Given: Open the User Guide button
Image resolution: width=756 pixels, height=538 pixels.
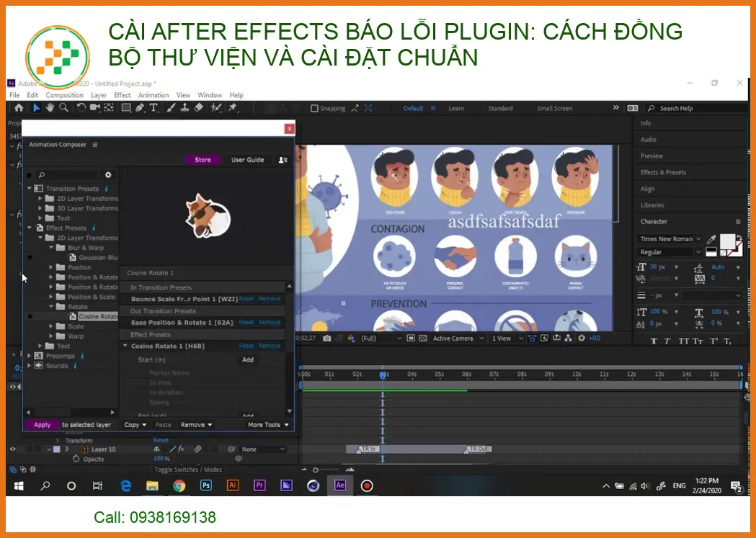Looking at the screenshot, I should pos(247,160).
